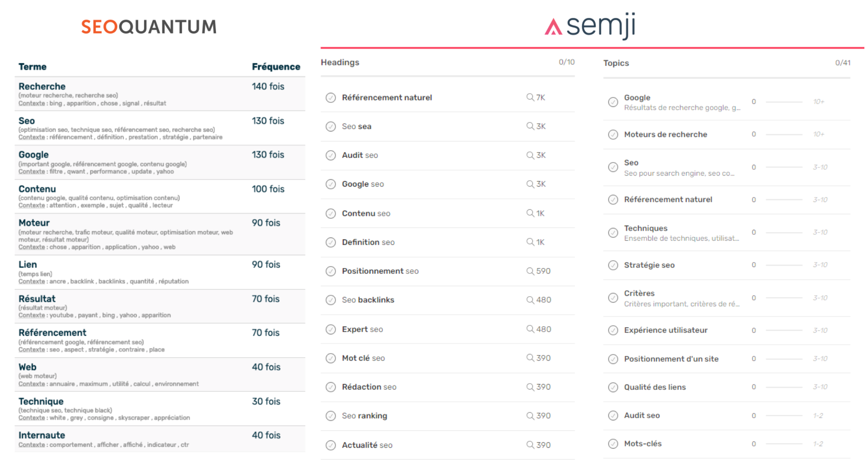Click the '30 fois' frequency value
Viewport: 868px width, 460px height.
[x=266, y=401]
